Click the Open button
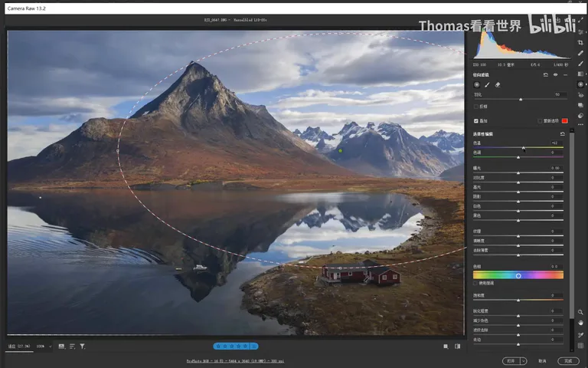 [511, 361]
